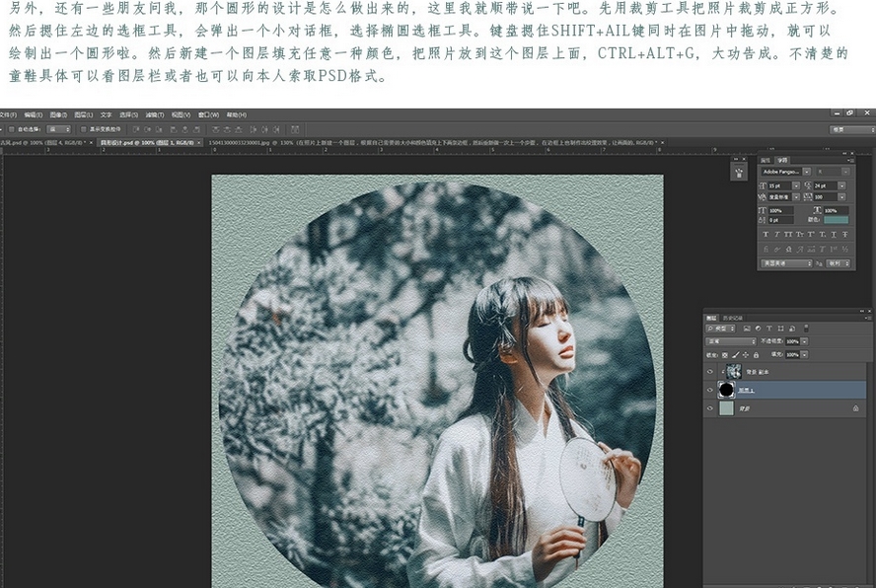The height and width of the screenshot is (588, 876).
Task: Open the teal text color swatch
Action: coord(836,220)
